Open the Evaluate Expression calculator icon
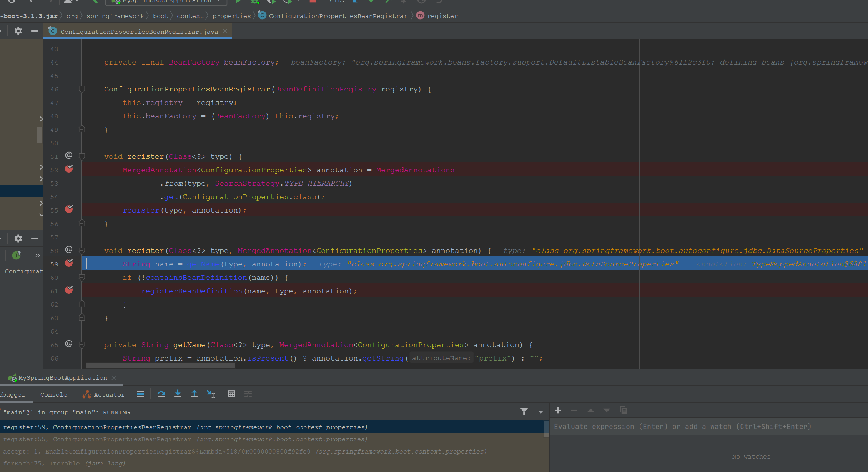Viewport: 868px width, 472px height. tap(231, 394)
